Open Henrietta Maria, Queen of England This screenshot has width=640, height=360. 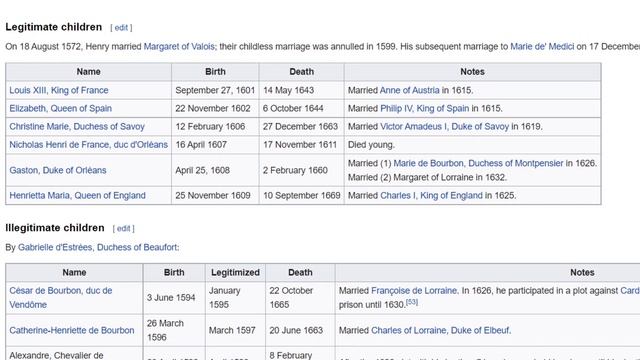click(x=78, y=196)
